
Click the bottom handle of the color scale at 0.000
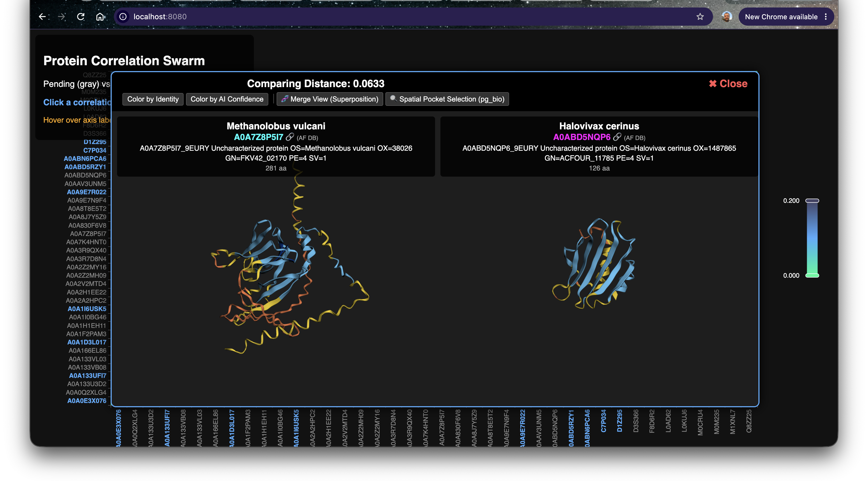pos(812,276)
